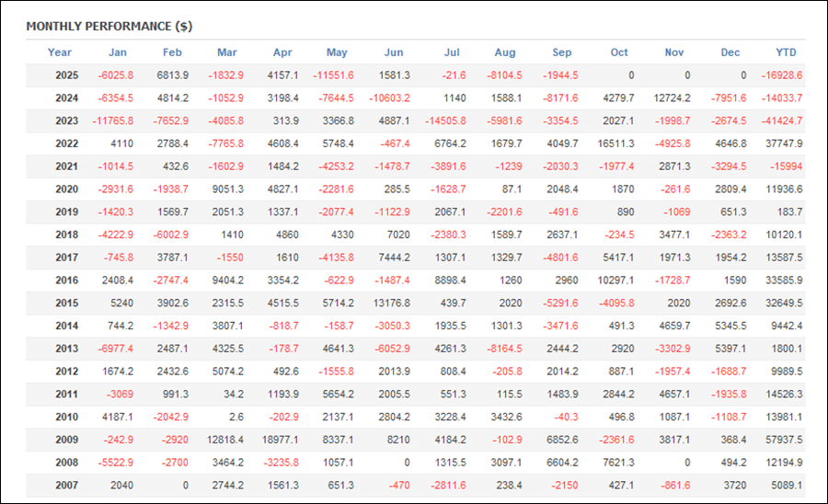The image size is (828, 504).
Task: Select the Jun column header
Action: pyautogui.click(x=393, y=52)
